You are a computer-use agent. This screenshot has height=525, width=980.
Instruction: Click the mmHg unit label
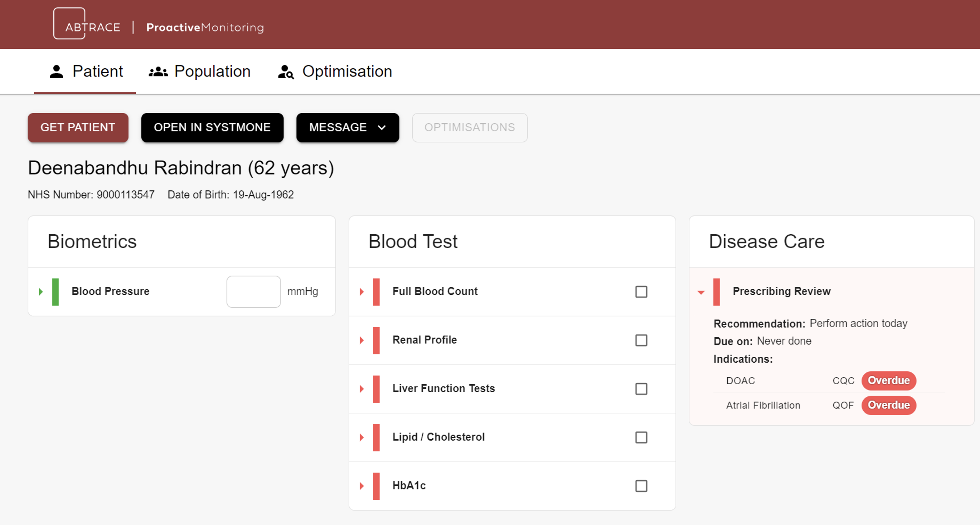(x=303, y=292)
